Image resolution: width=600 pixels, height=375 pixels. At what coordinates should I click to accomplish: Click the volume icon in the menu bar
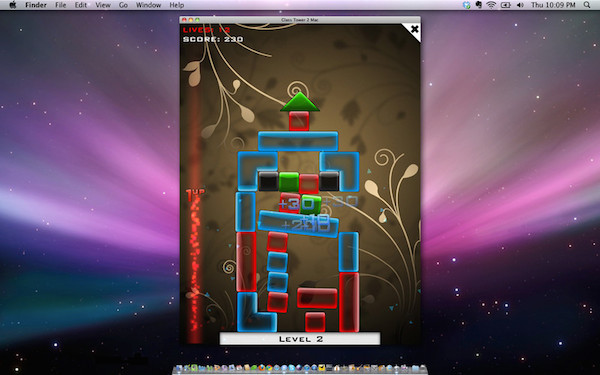pos(520,5)
